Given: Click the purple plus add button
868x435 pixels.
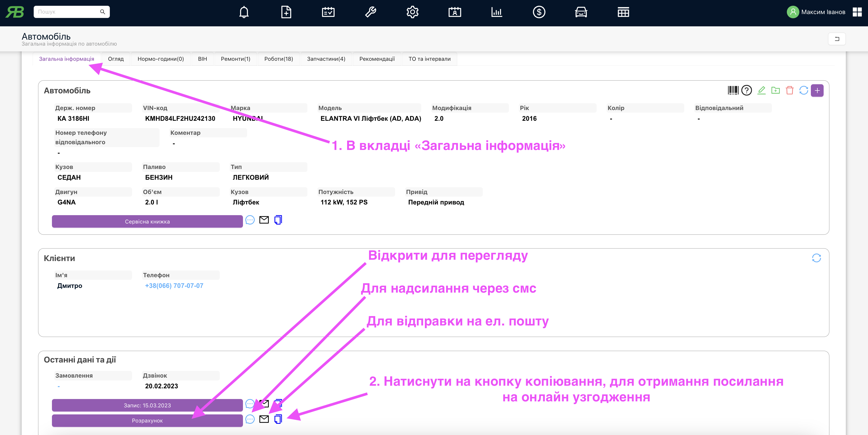Looking at the screenshot, I should [x=817, y=90].
